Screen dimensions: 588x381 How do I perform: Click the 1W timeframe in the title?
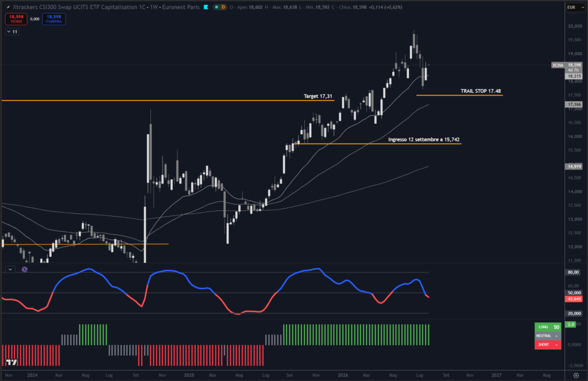154,7
